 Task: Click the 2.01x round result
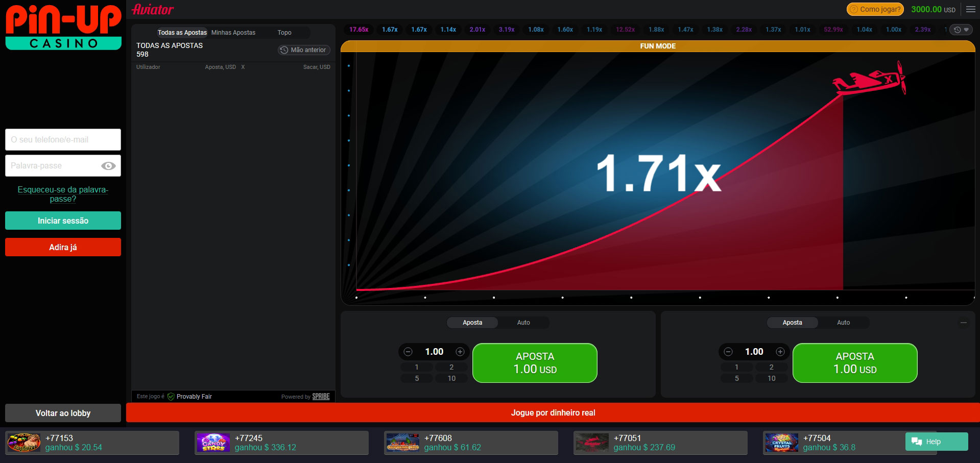click(x=477, y=30)
